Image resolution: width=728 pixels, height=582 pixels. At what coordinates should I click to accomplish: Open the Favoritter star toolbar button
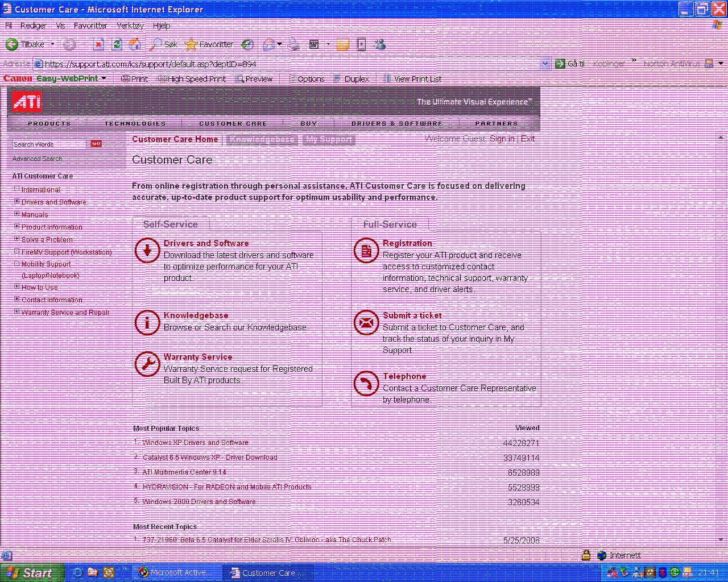209,44
